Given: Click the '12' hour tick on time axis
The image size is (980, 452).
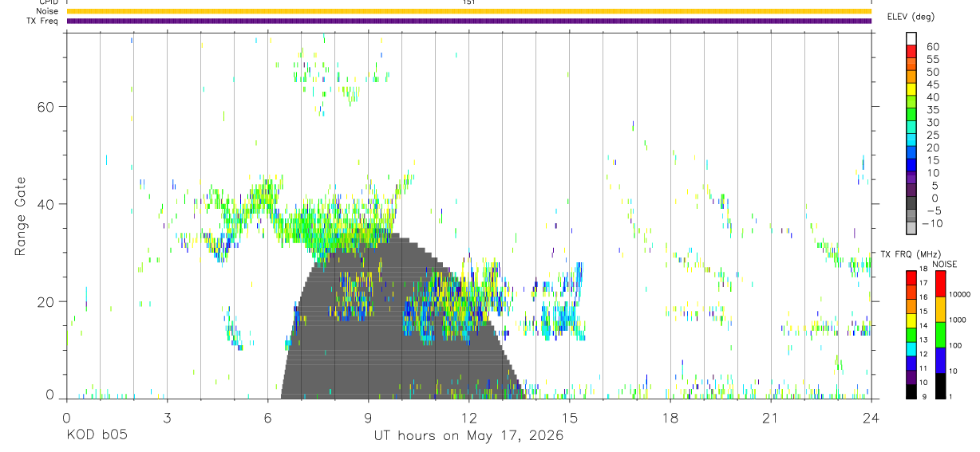Looking at the screenshot, I should pyautogui.click(x=468, y=418).
